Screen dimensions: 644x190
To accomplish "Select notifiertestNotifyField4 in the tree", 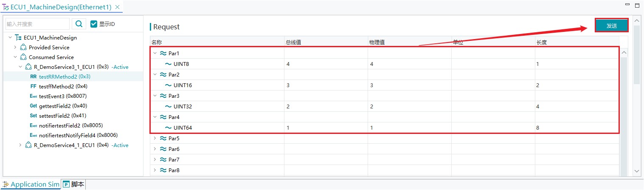I will point(78,135).
